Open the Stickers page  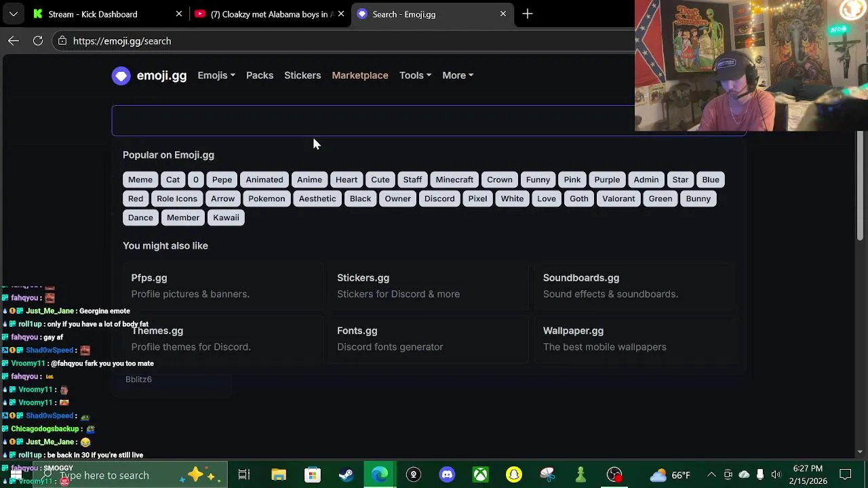[x=302, y=75]
